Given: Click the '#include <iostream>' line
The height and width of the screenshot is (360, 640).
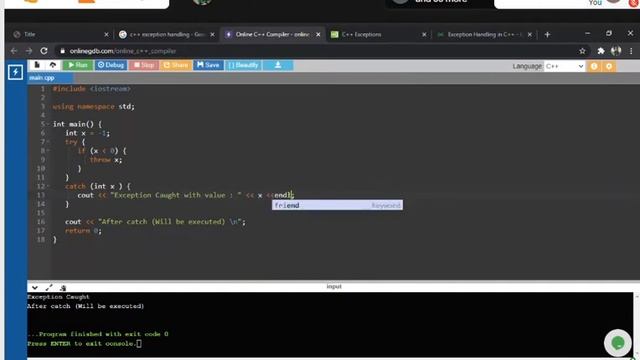Looking at the screenshot, I should point(91,89).
